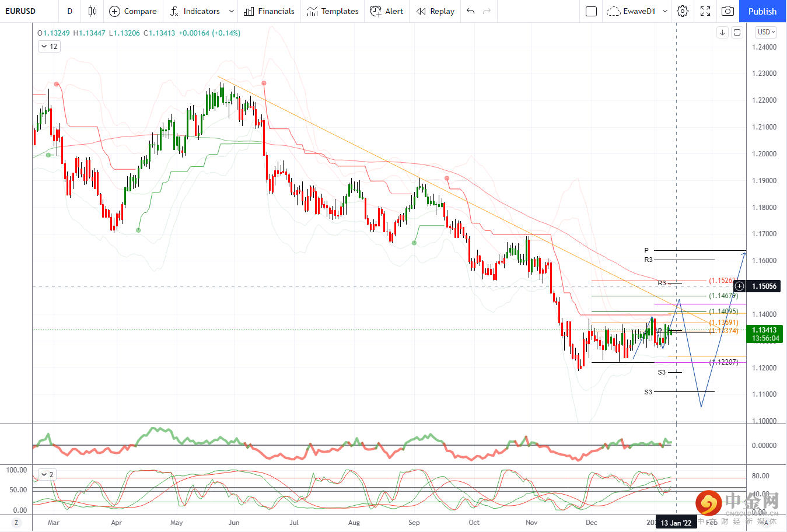787x532 pixels.
Task: Click the high value H1.13447
Action: (89, 33)
